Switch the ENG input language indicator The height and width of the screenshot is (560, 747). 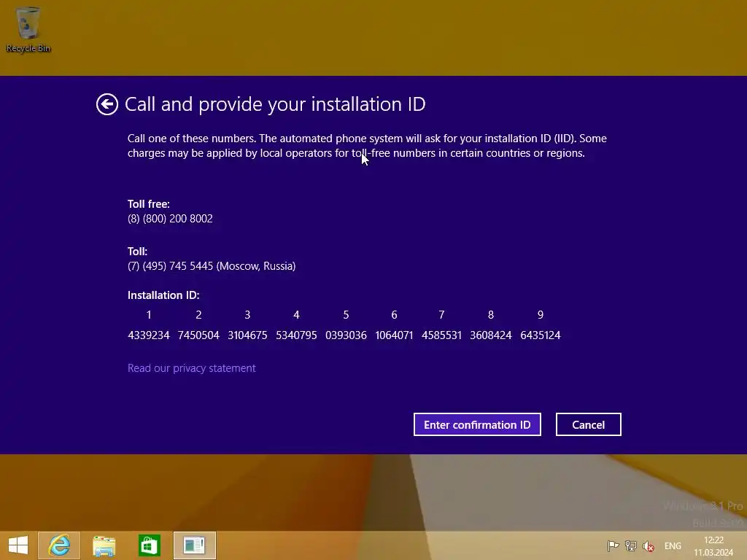coord(673,545)
